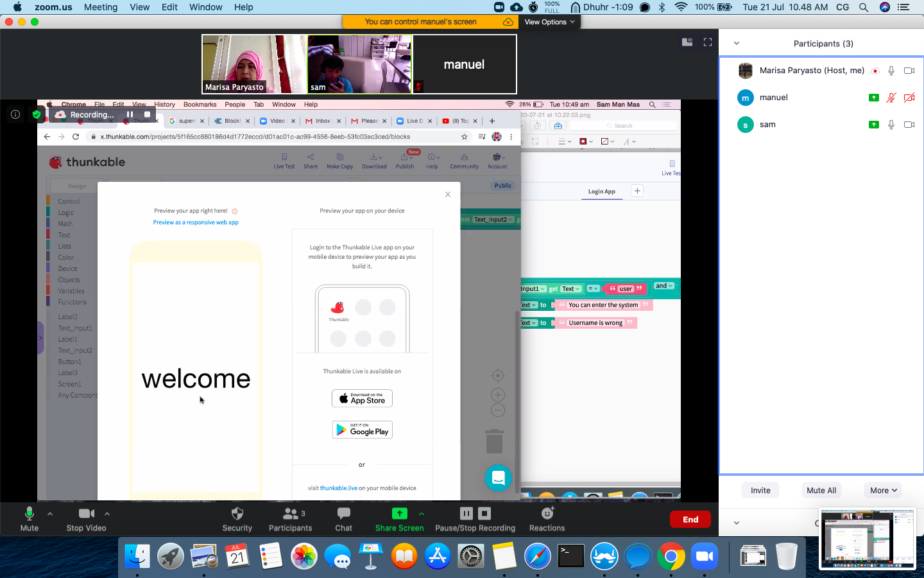Open Thunkable Download menu
Viewport: 924px width, 578px height.
[374, 161]
